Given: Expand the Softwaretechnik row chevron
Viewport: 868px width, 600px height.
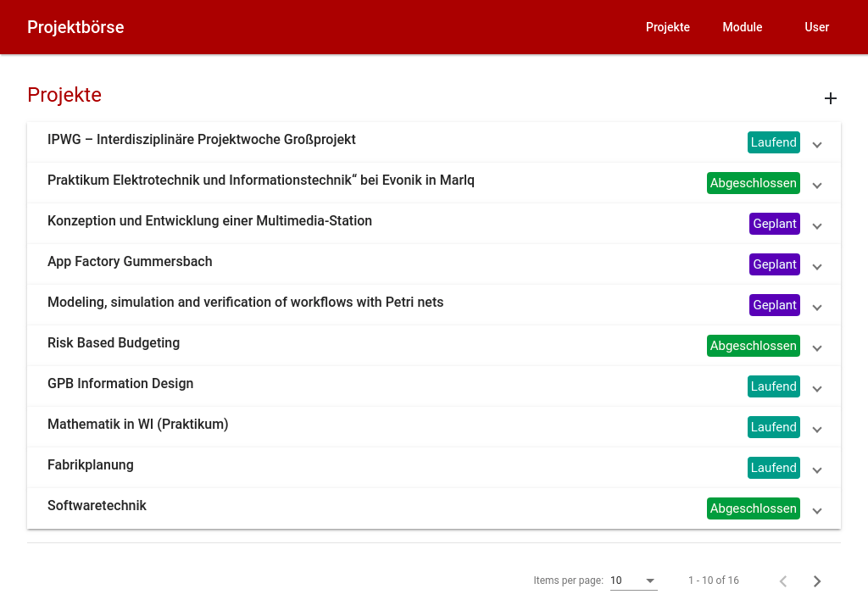Looking at the screenshot, I should [x=817, y=511].
